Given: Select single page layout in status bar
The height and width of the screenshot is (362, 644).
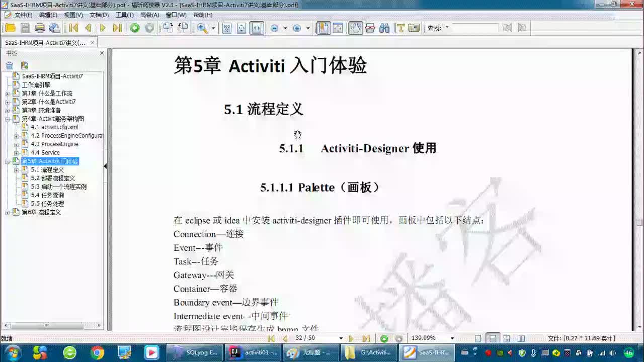Looking at the screenshot, I should click(478, 339).
